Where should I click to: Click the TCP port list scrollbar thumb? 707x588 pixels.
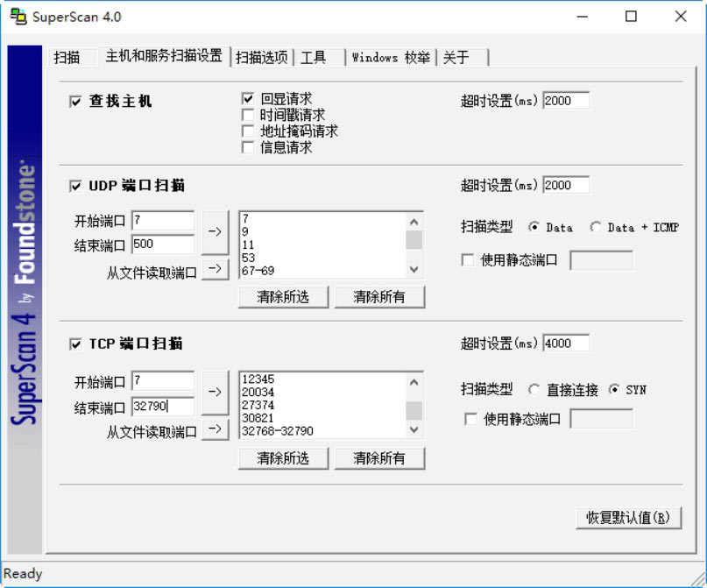pos(414,411)
